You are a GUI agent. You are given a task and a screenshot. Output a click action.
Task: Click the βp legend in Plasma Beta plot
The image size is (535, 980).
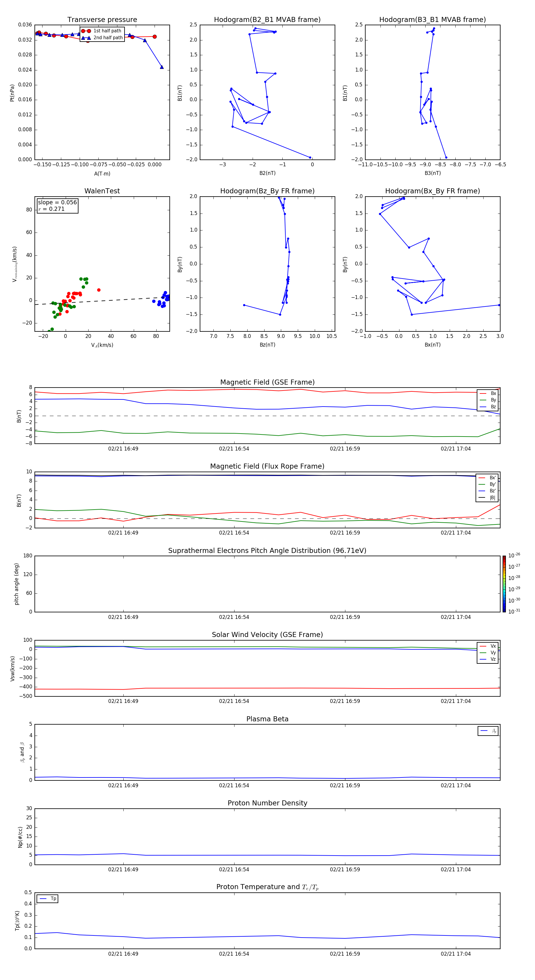point(488,731)
